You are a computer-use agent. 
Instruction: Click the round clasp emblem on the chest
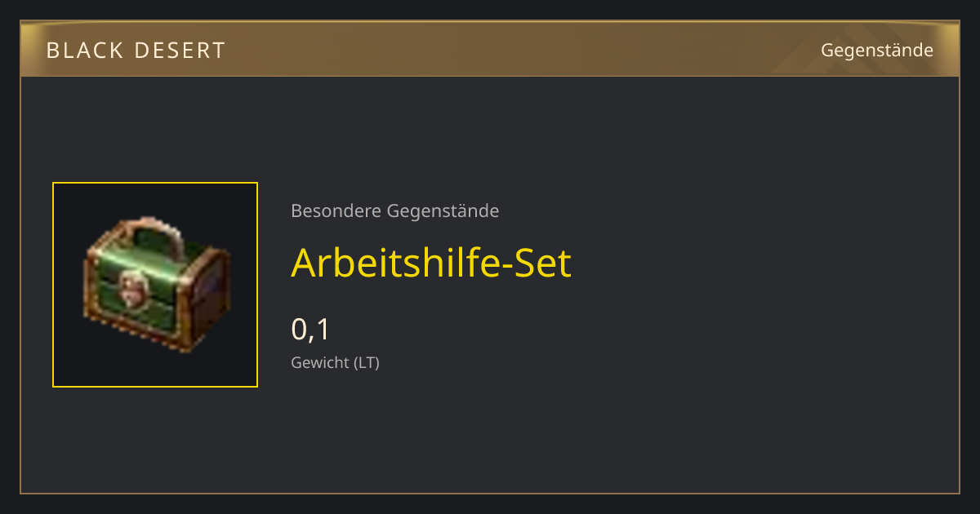[130, 285]
